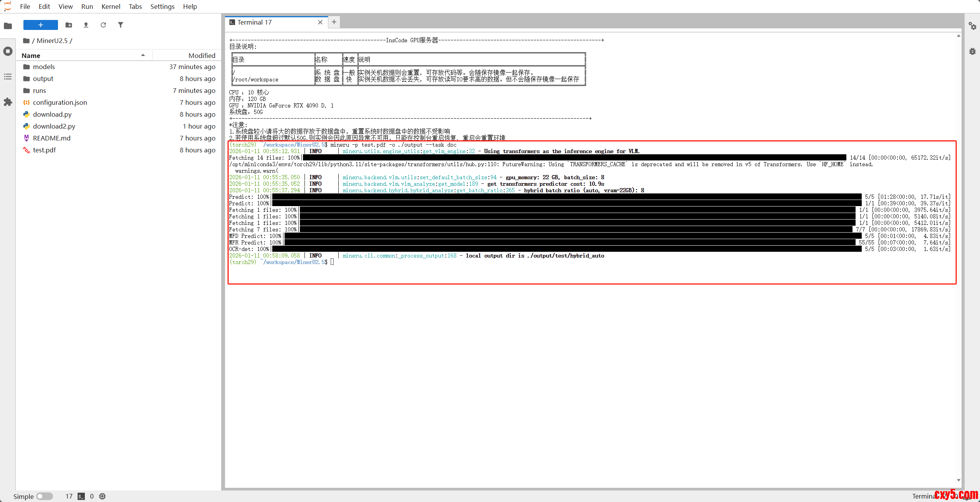Sort files by Modified column
The width and height of the screenshot is (980, 502).
point(202,56)
